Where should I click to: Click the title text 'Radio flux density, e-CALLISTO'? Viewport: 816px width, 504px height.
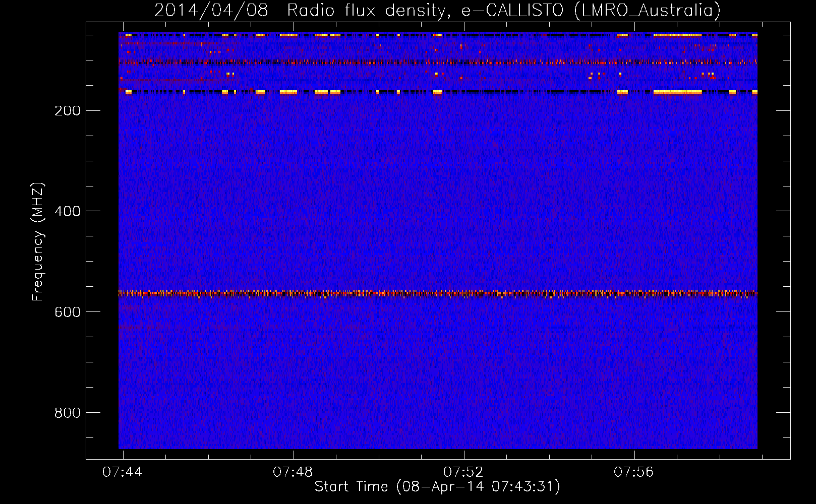(x=425, y=11)
